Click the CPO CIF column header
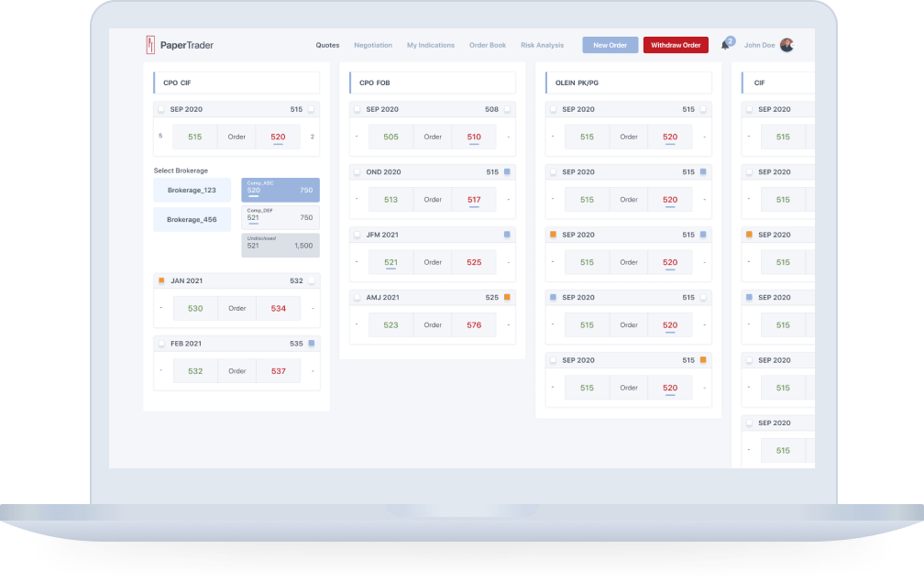 tap(236, 82)
